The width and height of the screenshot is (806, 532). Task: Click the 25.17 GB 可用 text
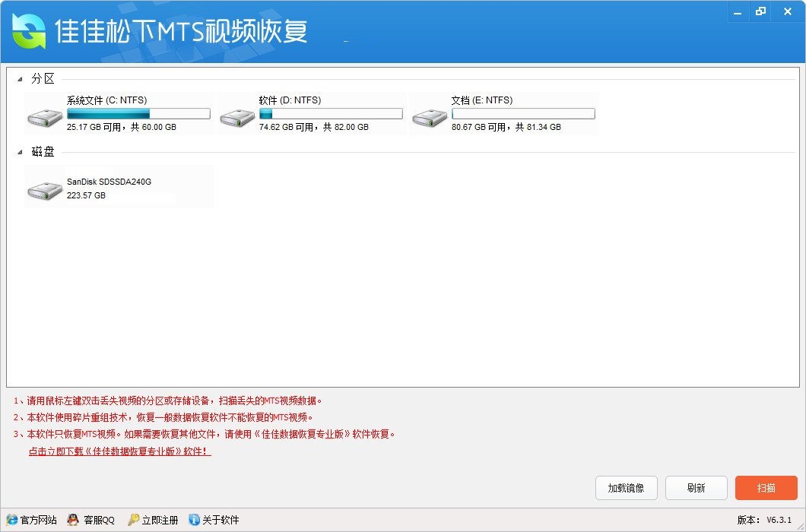[x=94, y=127]
